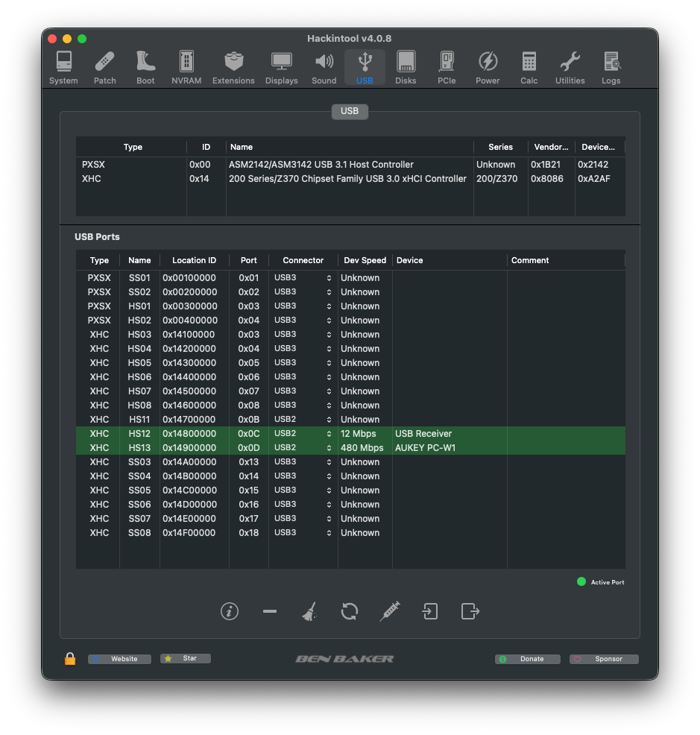700x735 pixels.
Task: Click the broom icon to clear all
Action: 309,612
